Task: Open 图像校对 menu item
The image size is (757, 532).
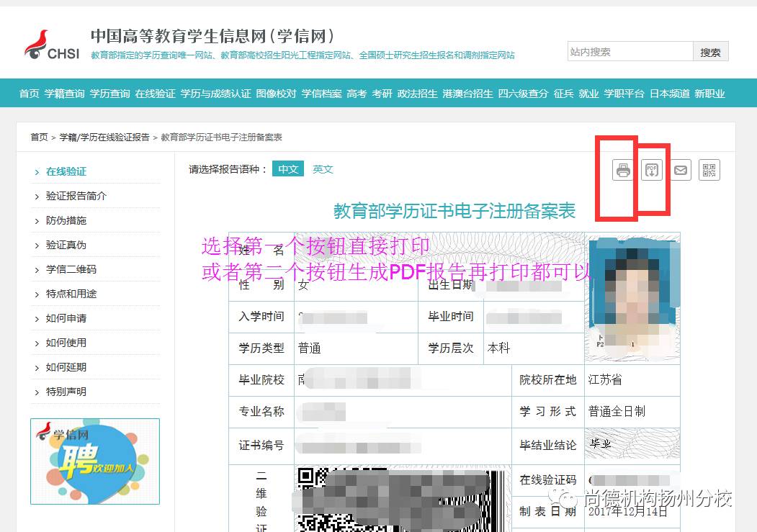Action: 276,94
